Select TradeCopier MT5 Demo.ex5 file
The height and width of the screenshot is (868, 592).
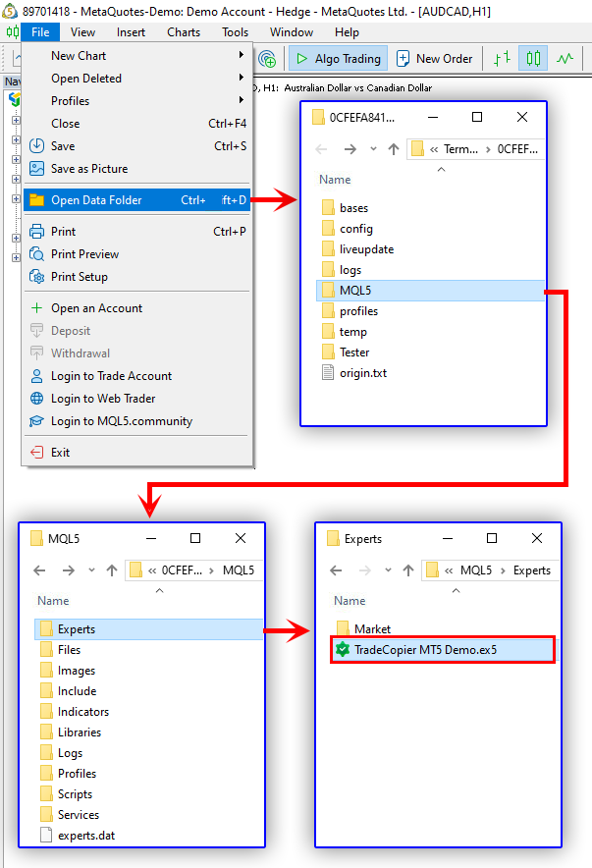coord(443,649)
